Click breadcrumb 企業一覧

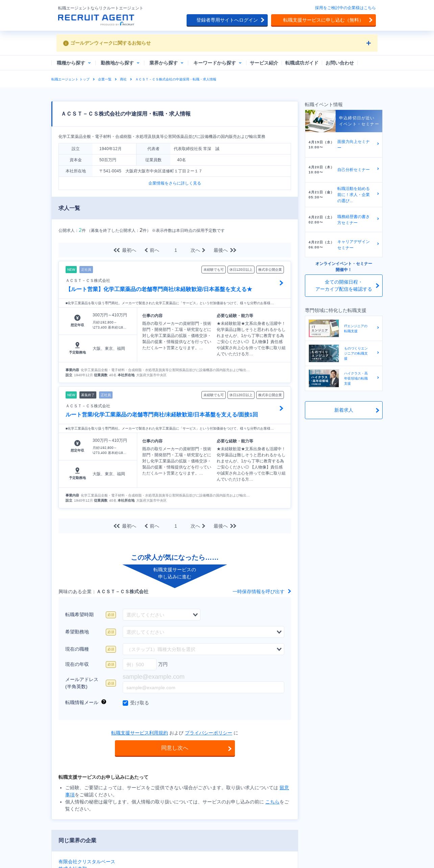pyautogui.click(x=104, y=79)
